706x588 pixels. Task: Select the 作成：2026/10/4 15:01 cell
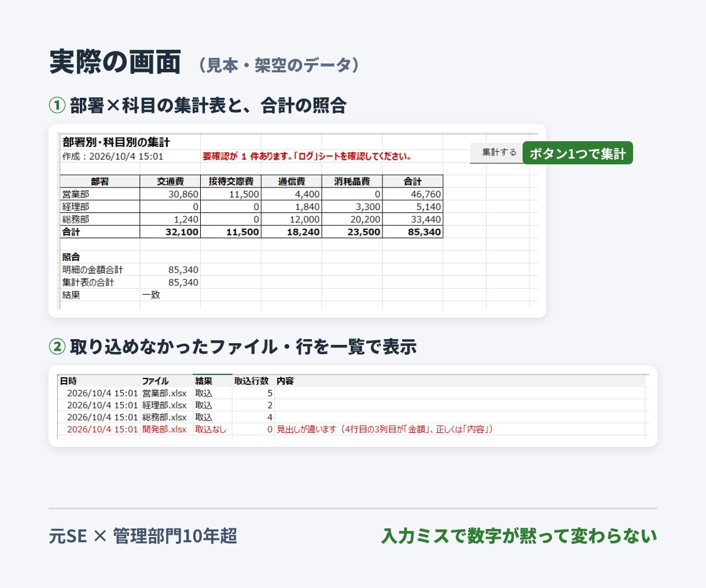point(113,156)
